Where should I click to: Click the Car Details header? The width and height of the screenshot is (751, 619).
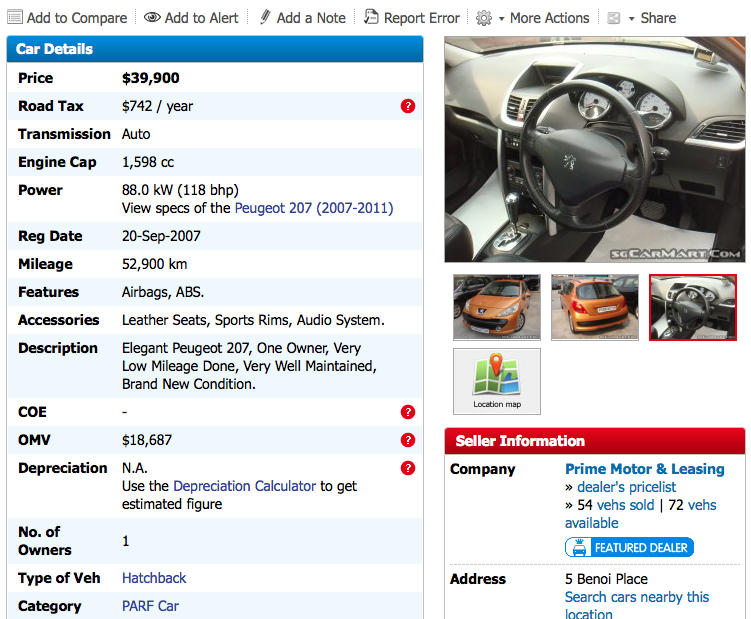click(215, 49)
